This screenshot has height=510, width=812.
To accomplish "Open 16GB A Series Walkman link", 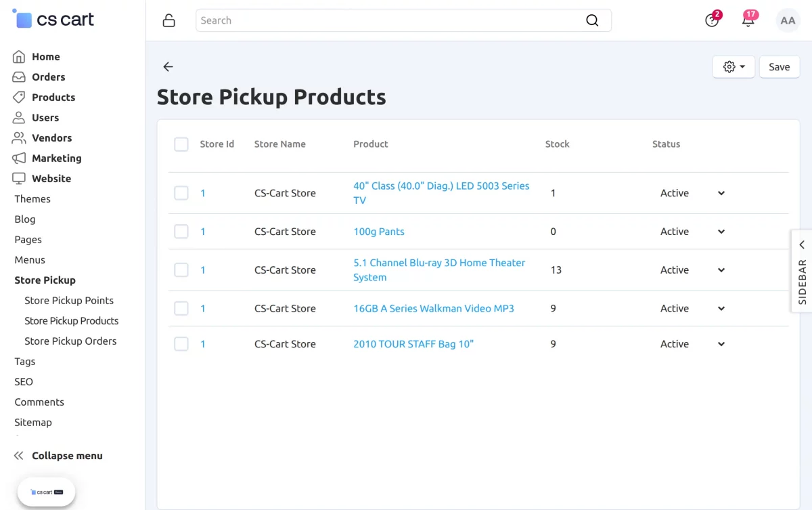I will [434, 309].
